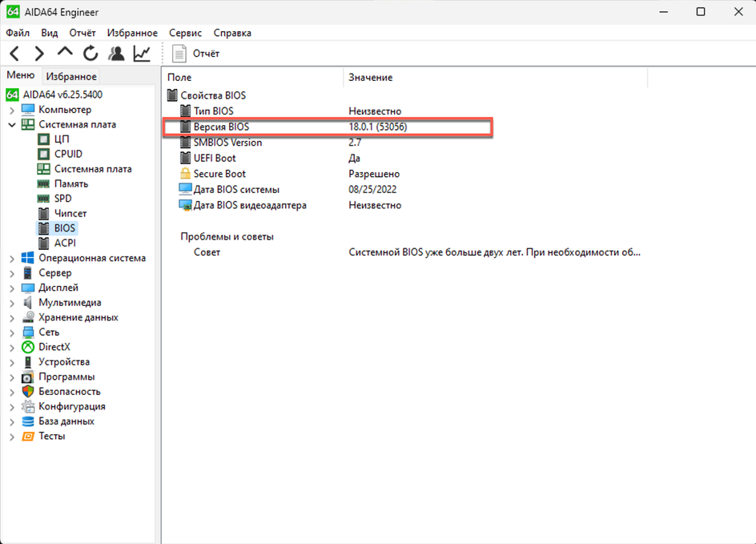Screen dimensions: 756x544
Task: Go up one level with Up arrow
Action: click(x=65, y=52)
